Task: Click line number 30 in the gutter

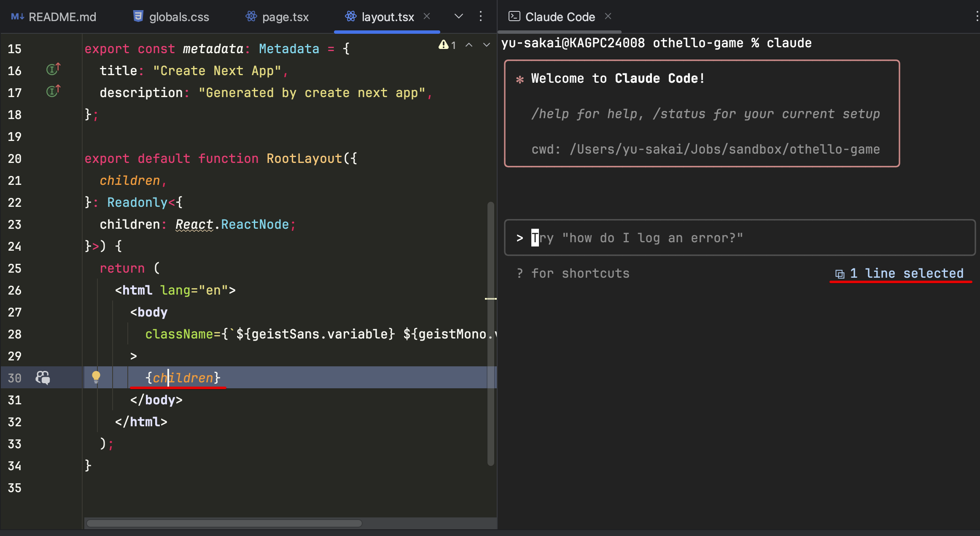Action: click(x=14, y=378)
